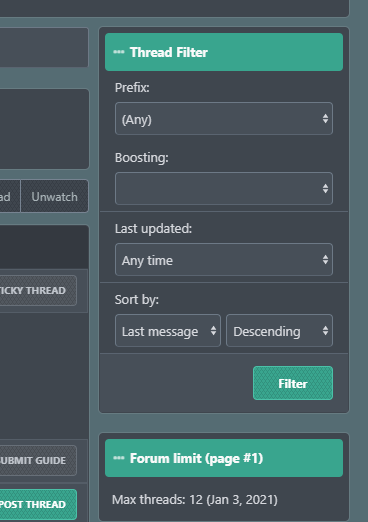This screenshot has height=522, width=368.
Task: Open the empty Boosting dropdown
Action: [224, 189]
